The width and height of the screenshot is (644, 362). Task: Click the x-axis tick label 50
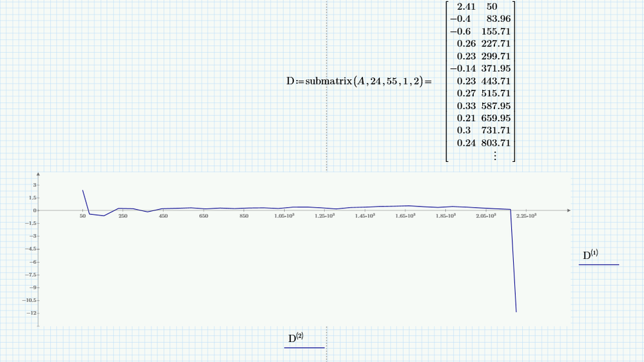point(83,216)
